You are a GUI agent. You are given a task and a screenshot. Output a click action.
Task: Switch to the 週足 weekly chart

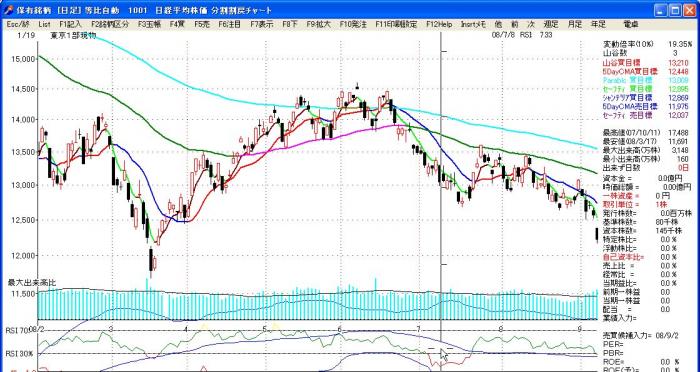(551, 25)
